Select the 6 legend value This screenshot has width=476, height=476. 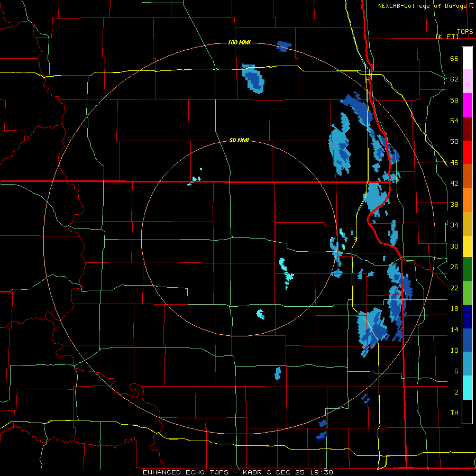click(x=456, y=371)
